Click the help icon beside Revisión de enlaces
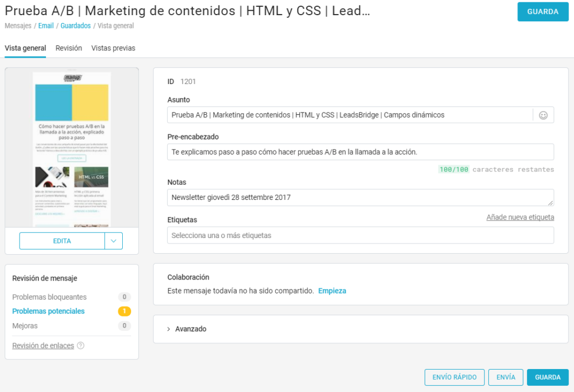Image resolution: width=574 pixels, height=392 pixels. tap(81, 346)
